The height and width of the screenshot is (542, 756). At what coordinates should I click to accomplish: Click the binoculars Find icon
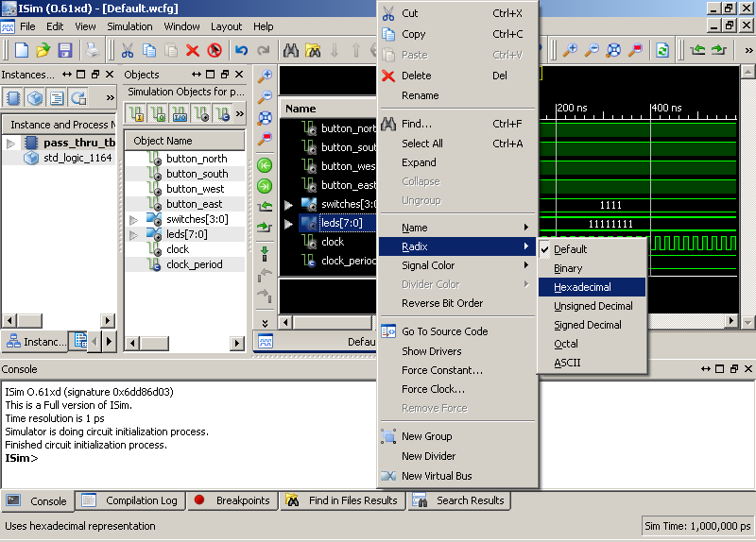click(x=291, y=51)
